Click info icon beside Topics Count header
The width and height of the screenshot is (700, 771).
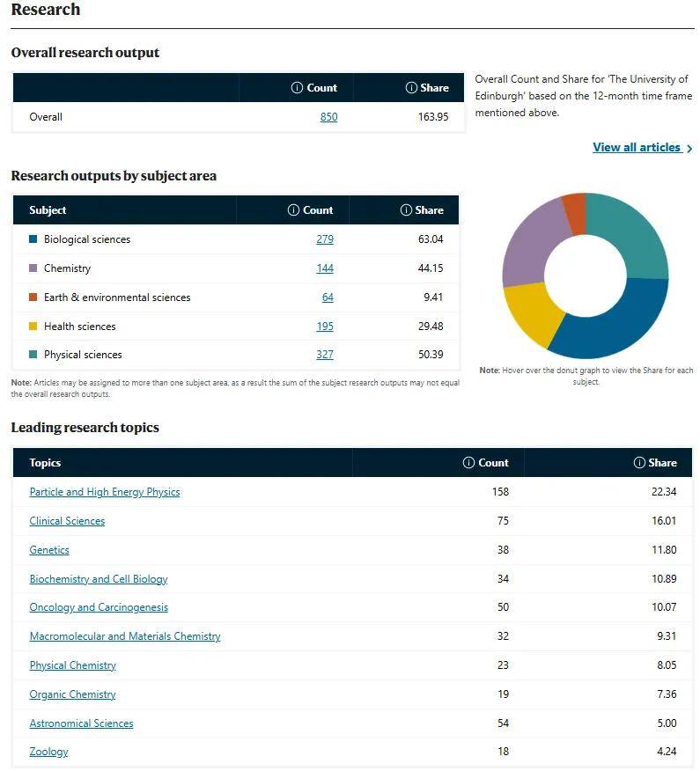pyautogui.click(x=468, y=463)
